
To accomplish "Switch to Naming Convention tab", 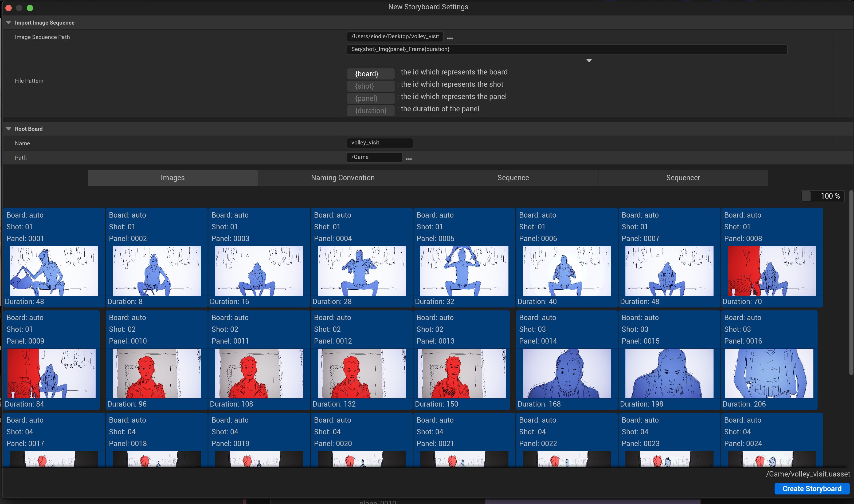I will (x=342, y=178).
